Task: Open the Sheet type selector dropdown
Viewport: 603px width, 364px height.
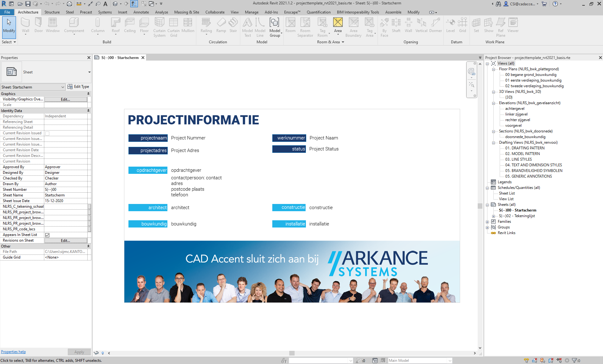Action: (89, 72)
